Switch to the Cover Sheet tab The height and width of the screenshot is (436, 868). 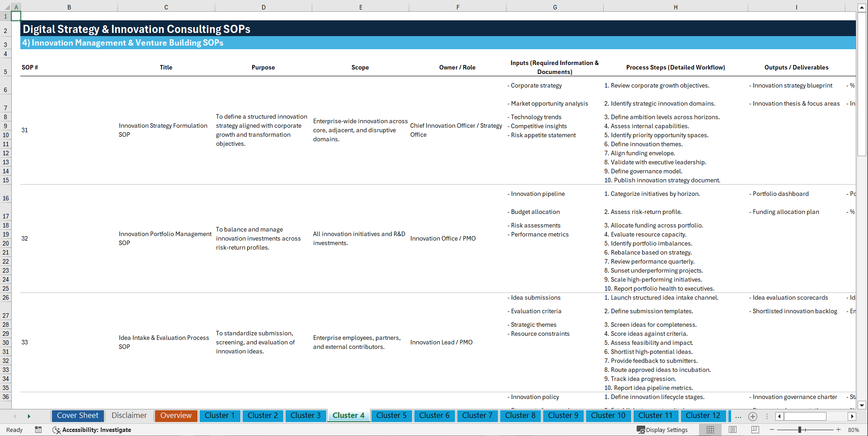pyautogui.click(x=77, y=416)
